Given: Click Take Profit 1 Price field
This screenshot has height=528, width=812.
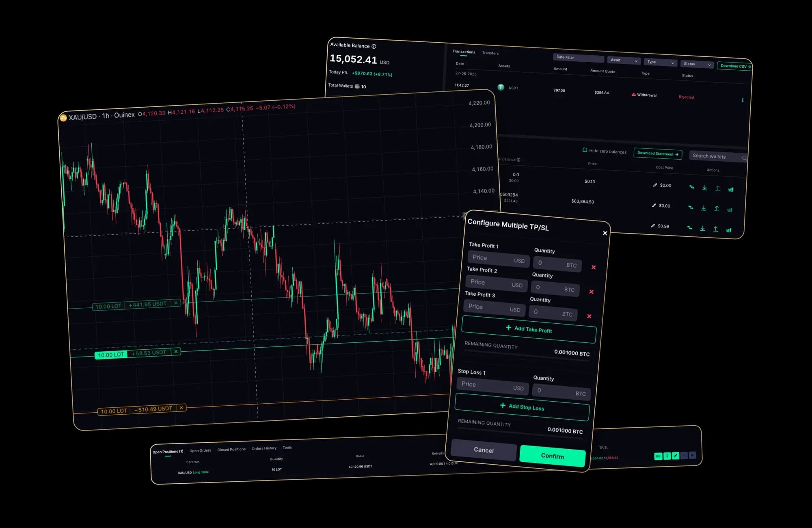Looking at the screenshot, I should point(499,259).
